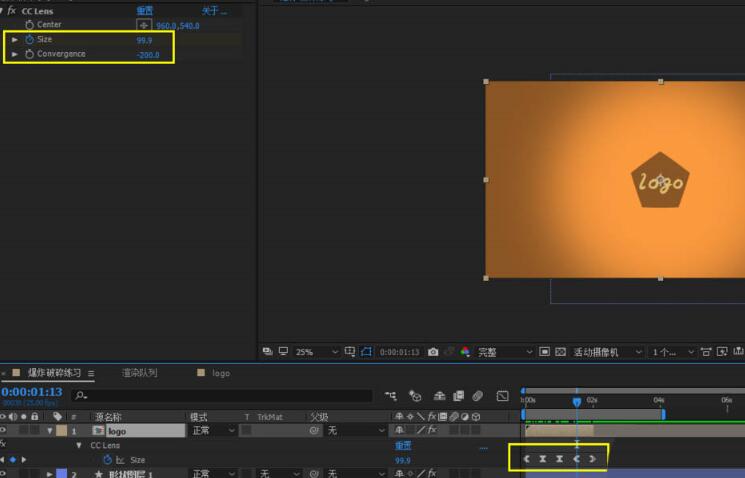Click the blue 重置 link beside CC Lens
The image size is (745, 478).
(x=145, y=10)
